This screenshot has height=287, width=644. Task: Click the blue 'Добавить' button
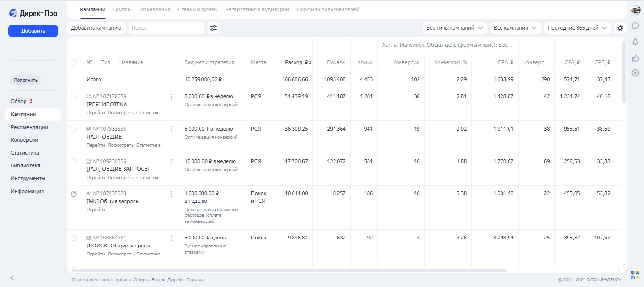click(33, 31)
